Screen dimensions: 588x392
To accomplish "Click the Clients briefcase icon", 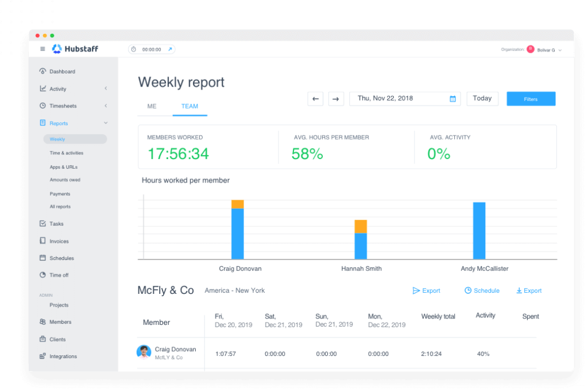I will click(42, 339).
